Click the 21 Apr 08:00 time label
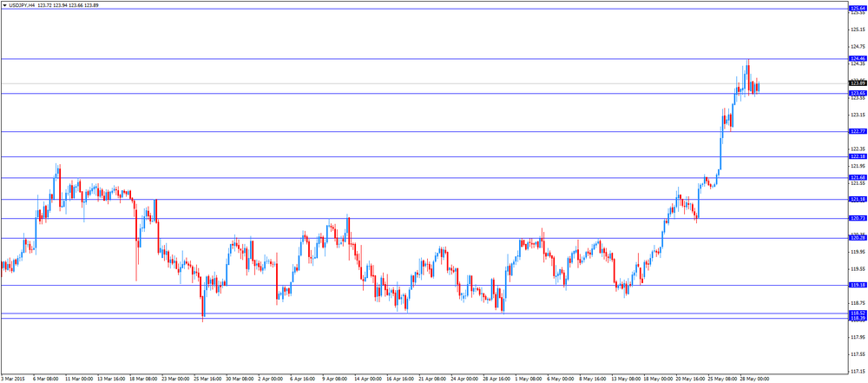 tap(432, 380)
